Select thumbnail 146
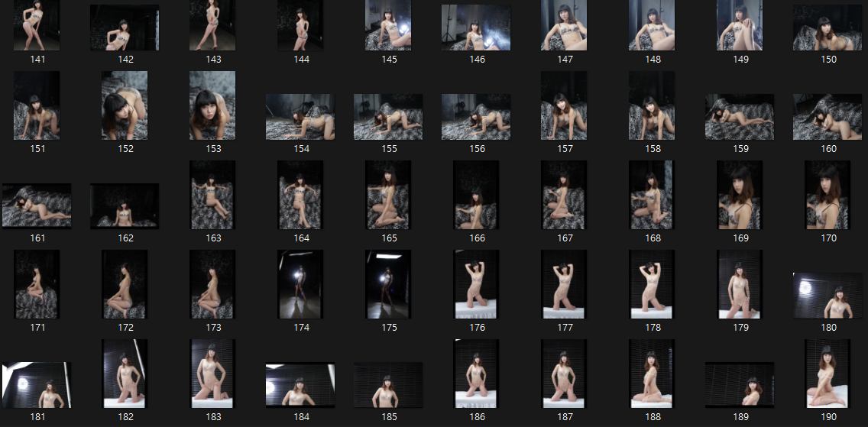This screenshot has height=427, width=868. tap(476, 27)
